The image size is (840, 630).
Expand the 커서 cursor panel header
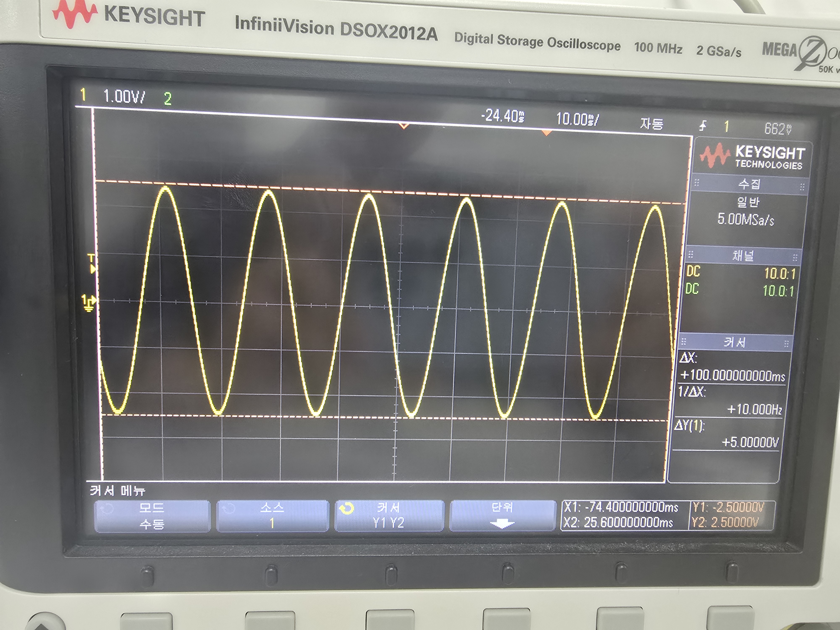tap(734, 343)
